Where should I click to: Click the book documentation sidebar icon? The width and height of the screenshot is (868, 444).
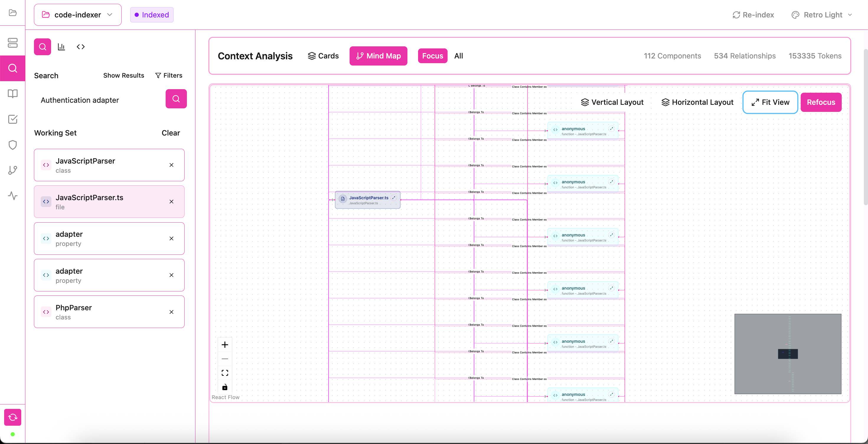tap(12, 94)
